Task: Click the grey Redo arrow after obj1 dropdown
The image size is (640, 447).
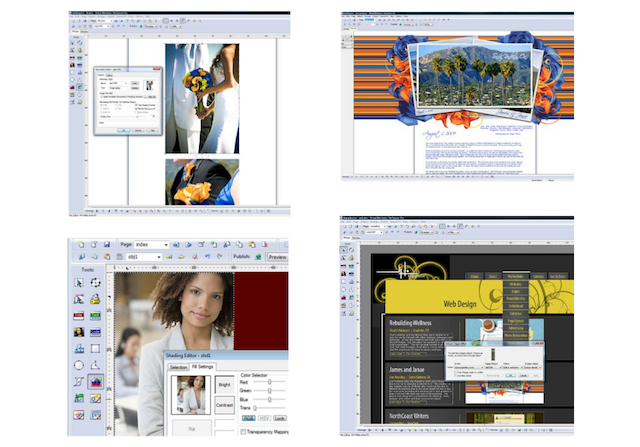Action: [220, 257]
